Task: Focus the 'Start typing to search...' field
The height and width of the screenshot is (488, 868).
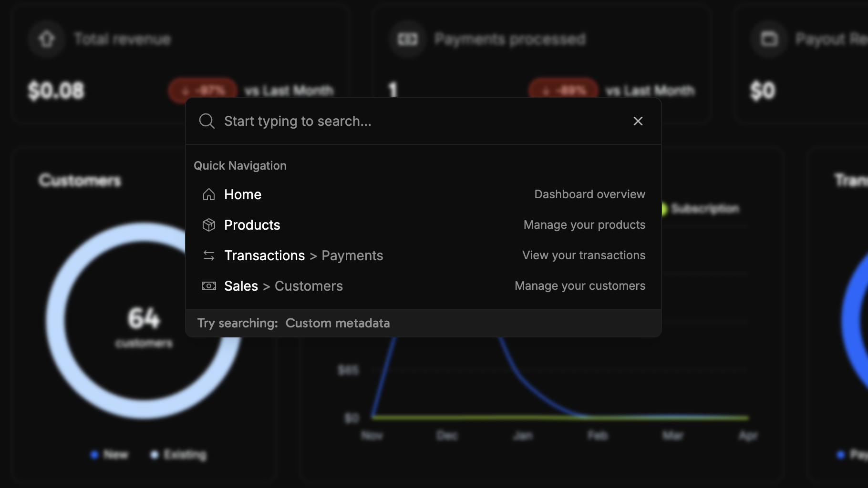Action: pos(424,121)
